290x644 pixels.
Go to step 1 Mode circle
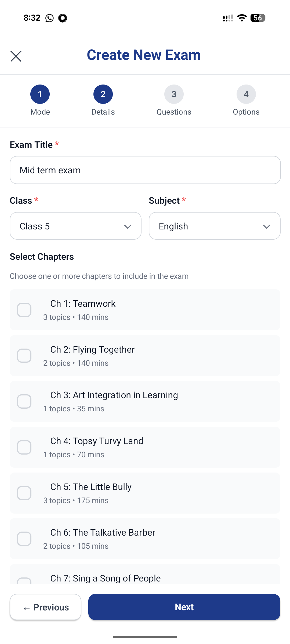[x=40, y=94]
